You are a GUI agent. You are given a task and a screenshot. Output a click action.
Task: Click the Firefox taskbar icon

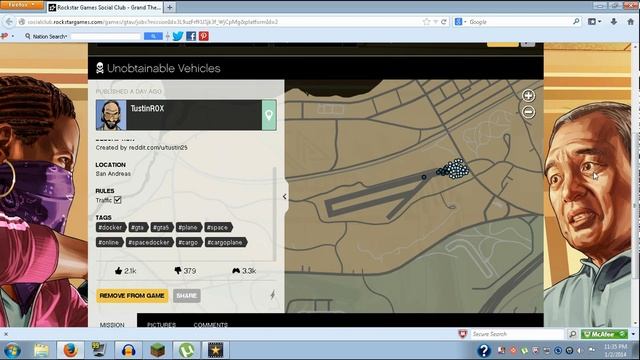click(70, 350)
